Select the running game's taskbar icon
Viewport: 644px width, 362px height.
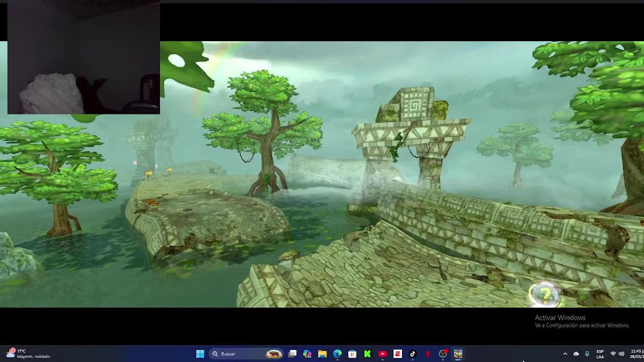coord(458,354)
